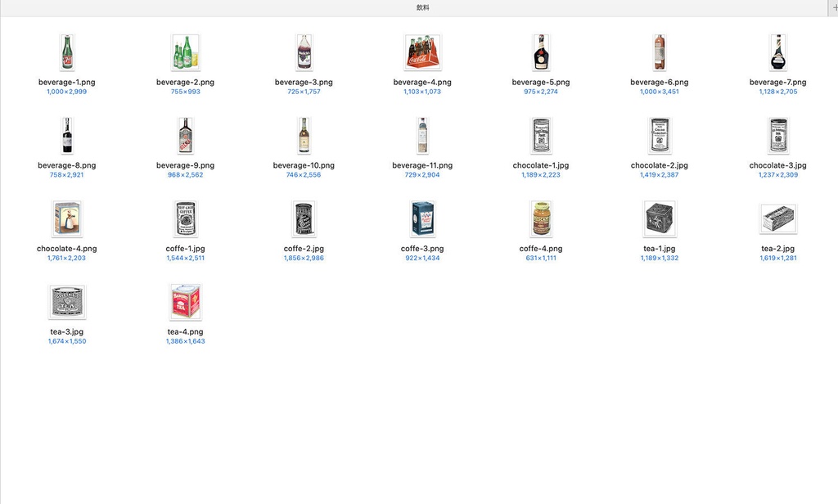
Task: Click the beverage-8.png file name
Action: [x=67, y=166]
